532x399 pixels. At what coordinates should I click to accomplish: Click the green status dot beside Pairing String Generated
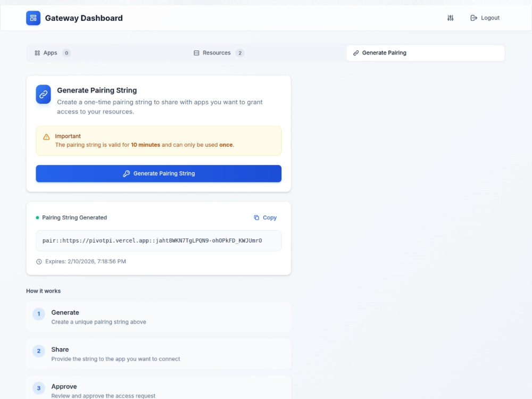pyautogui.click(x=37, y=218)
